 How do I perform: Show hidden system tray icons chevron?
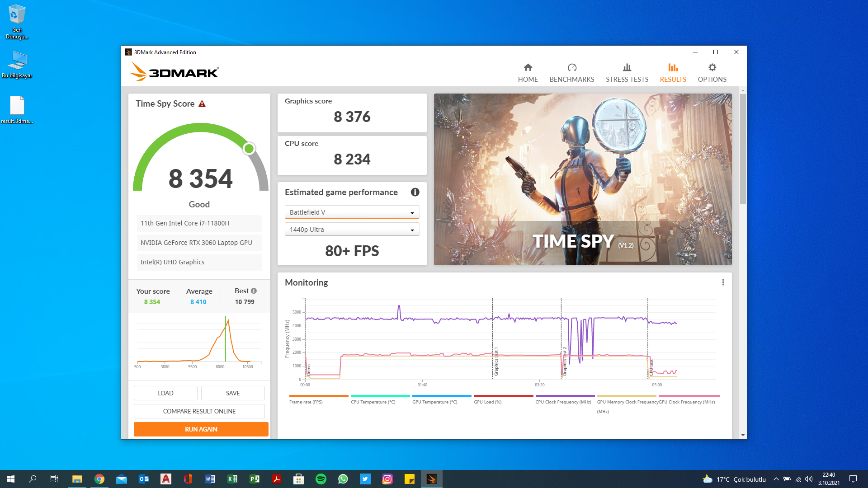coord(776,479)
